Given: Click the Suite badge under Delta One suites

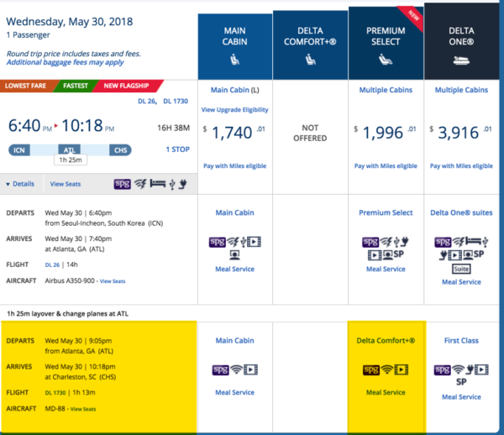Looking at the screenshot, I should [461, 269].
